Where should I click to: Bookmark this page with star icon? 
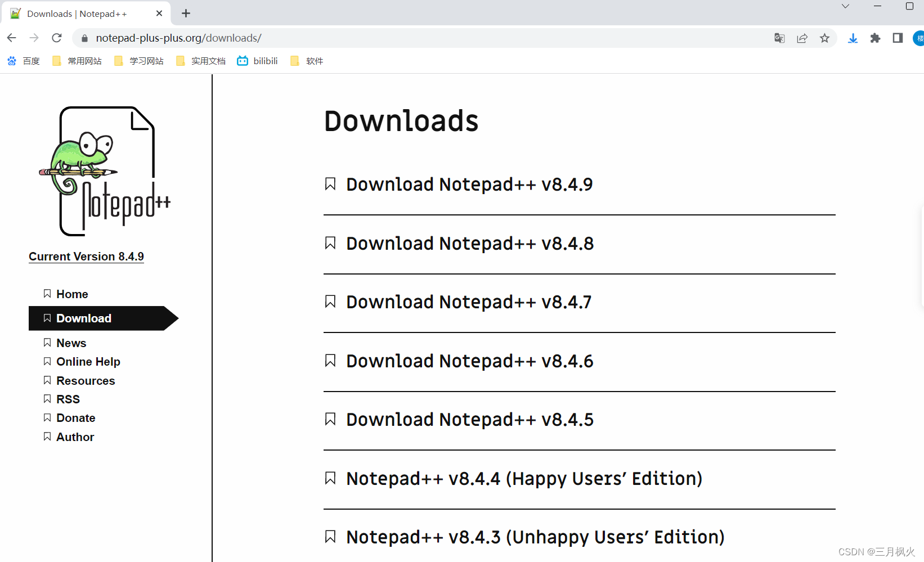pos(824,38)
